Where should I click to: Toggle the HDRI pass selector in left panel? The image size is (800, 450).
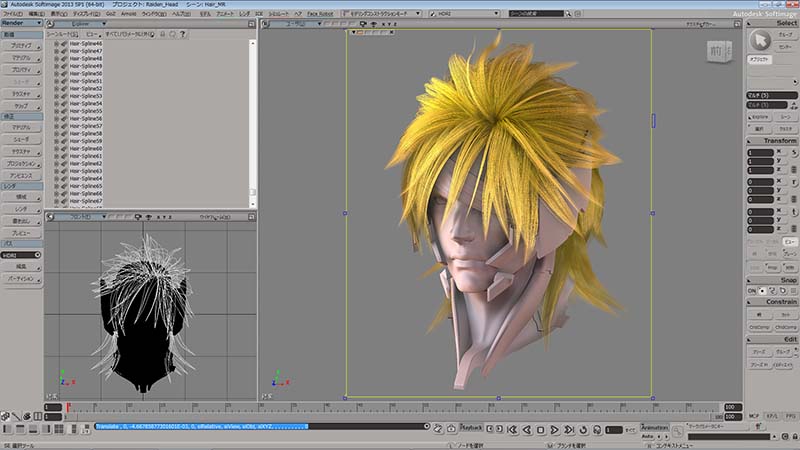(x=21, y=255)
